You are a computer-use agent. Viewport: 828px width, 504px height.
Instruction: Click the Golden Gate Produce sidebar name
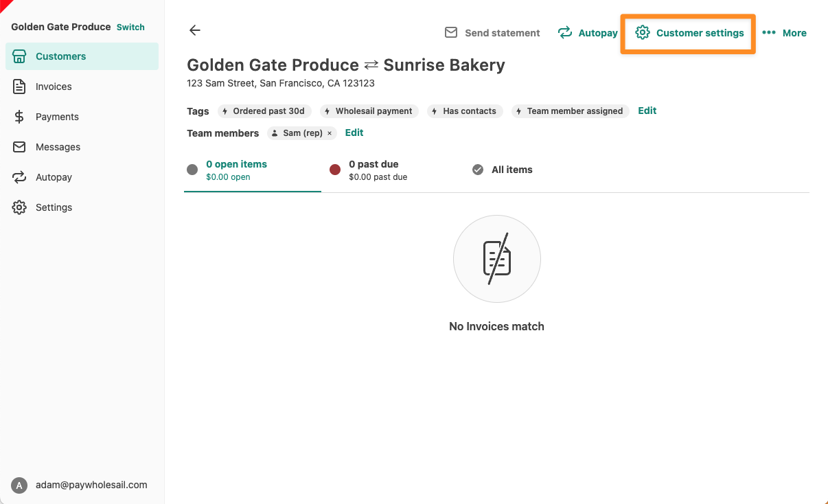click(x=61, y=27)
